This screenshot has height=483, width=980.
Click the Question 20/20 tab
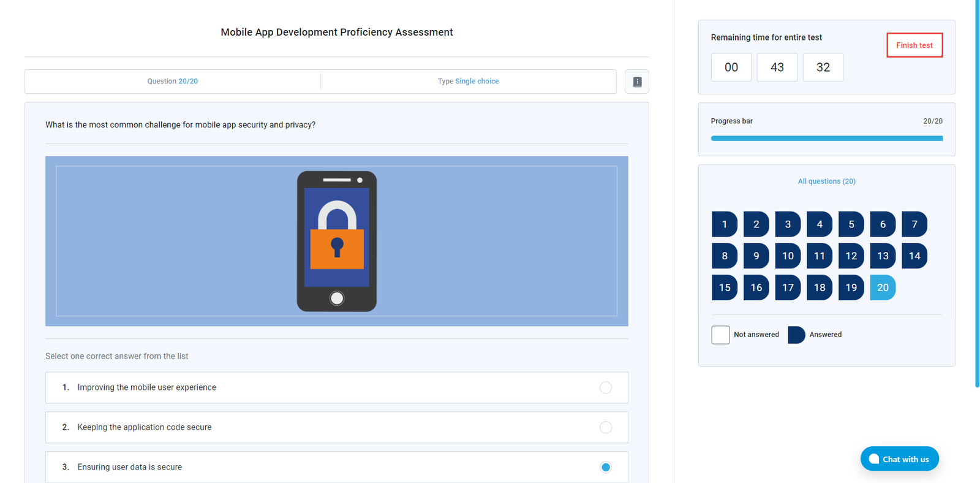tap(172, 82)
